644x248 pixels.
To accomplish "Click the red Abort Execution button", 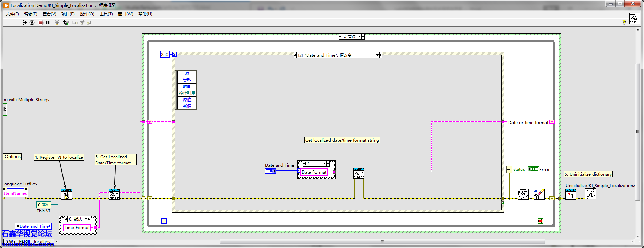I will point(41,23).
